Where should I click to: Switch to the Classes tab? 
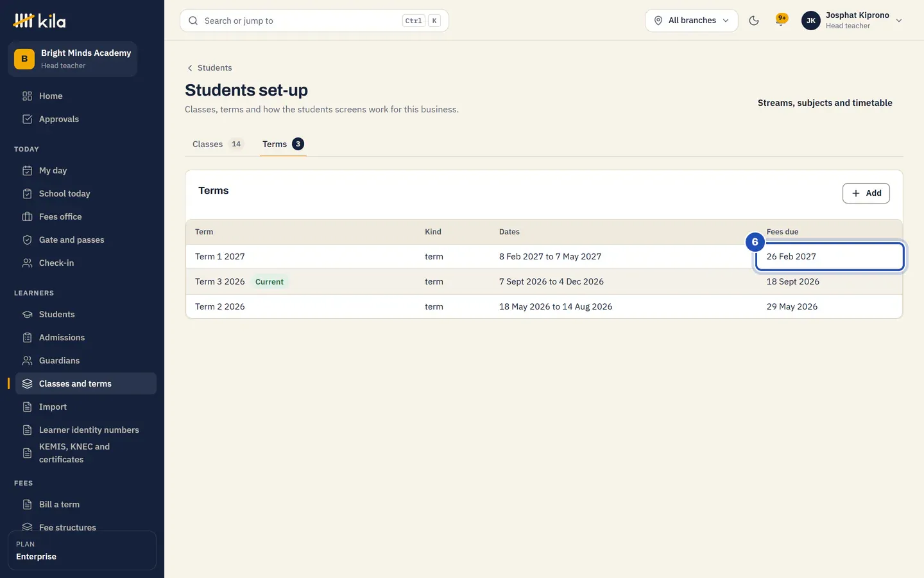[x=218, y=144]
